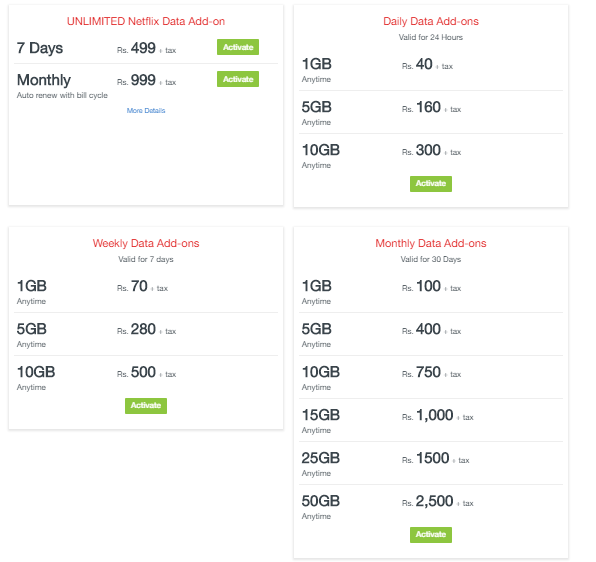Image resolution: width=596 pixels, height=562 pixels.
Task: Choose the weekly 5GB Rs. 280 plan
Action: click(146, 334)
